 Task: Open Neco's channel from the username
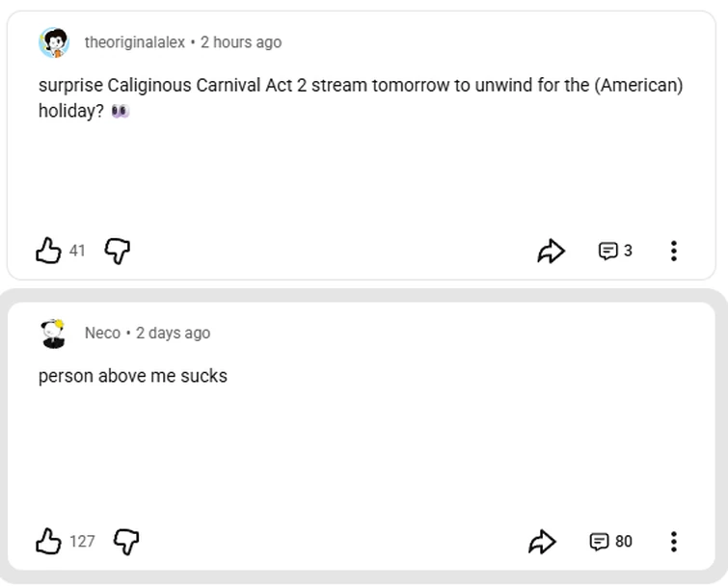(x=102, y=334)
